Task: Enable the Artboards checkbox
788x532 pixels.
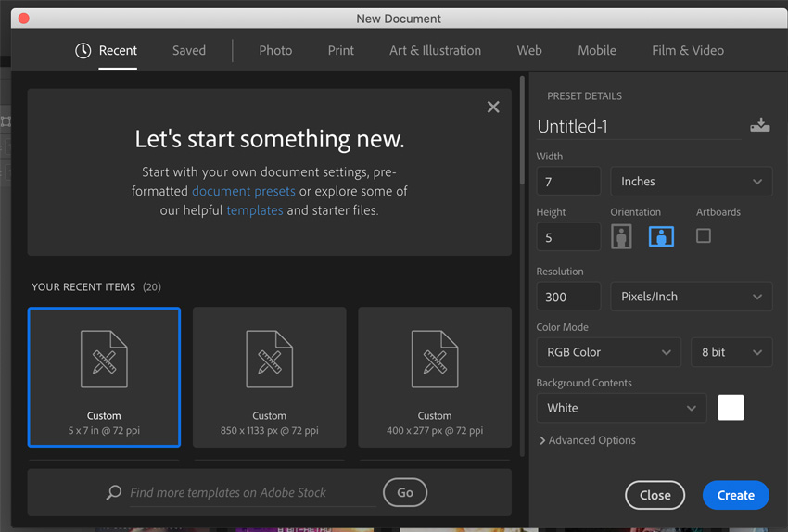Action: [x=703, y=235]
